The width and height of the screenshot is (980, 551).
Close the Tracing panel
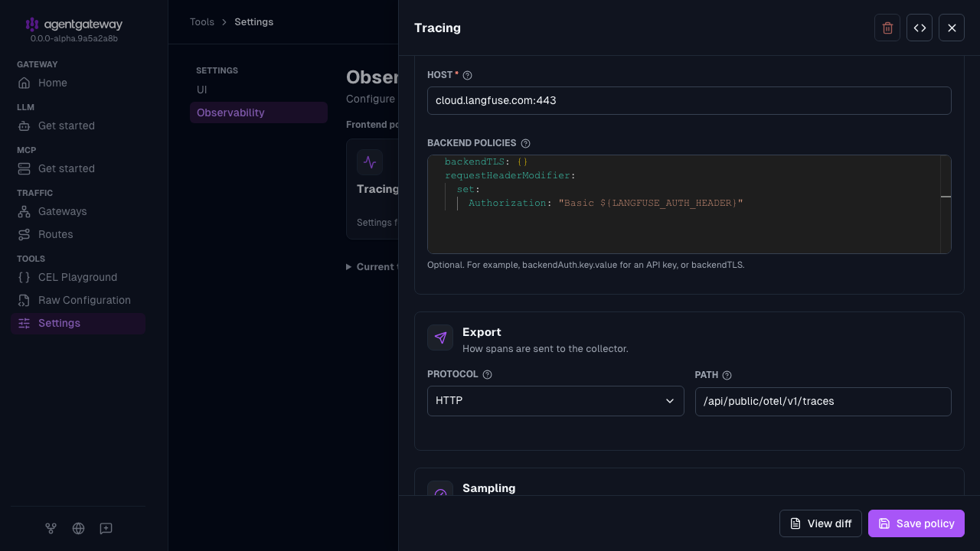coord(952,28)
